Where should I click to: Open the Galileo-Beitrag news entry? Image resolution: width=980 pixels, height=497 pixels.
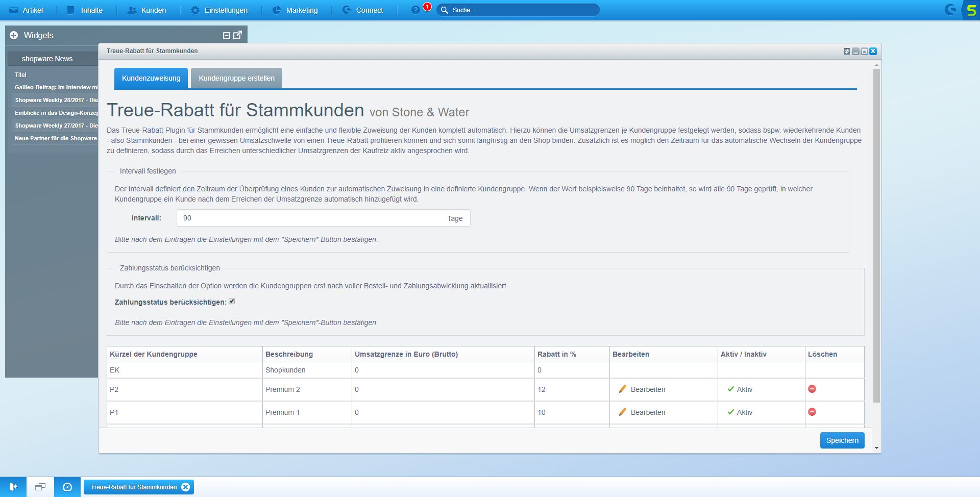pos(56,87)
